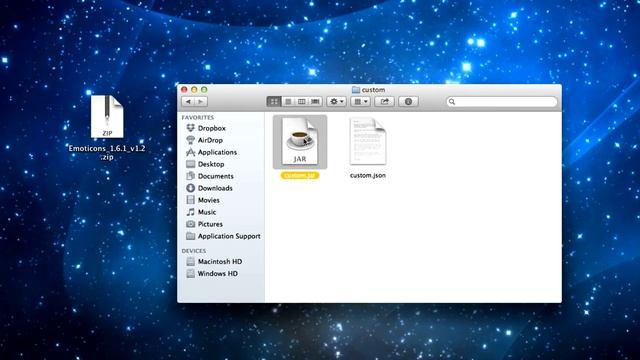Click the Devices sidebar heading
Screen dimensions: 640x360
[194, 251]
